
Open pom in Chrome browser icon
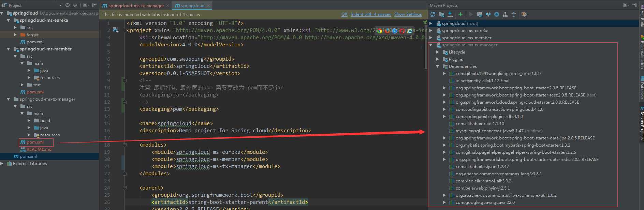[x=380, y=31]
